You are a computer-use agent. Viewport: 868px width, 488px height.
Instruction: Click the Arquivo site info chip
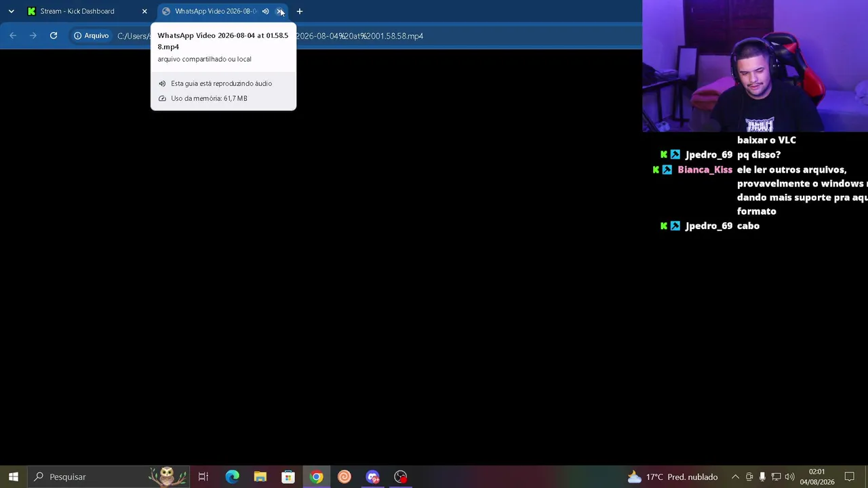(92, 35)
